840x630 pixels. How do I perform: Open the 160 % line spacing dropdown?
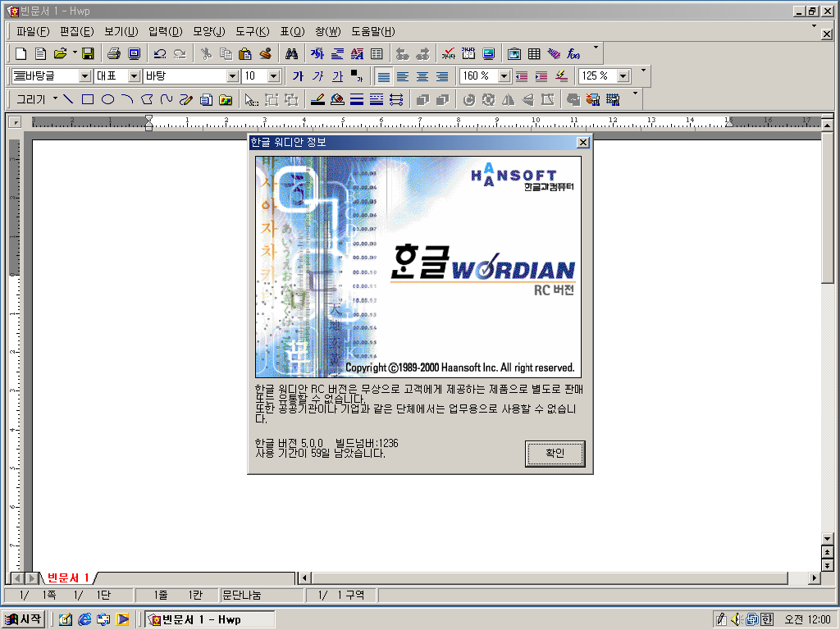(x=504, y=76)
